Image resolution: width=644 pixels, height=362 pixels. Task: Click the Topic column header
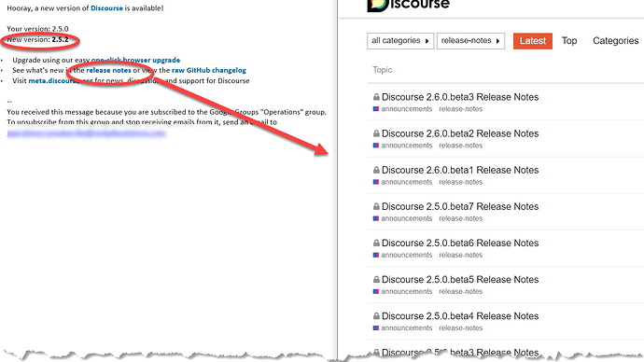(x=383, y=70)
